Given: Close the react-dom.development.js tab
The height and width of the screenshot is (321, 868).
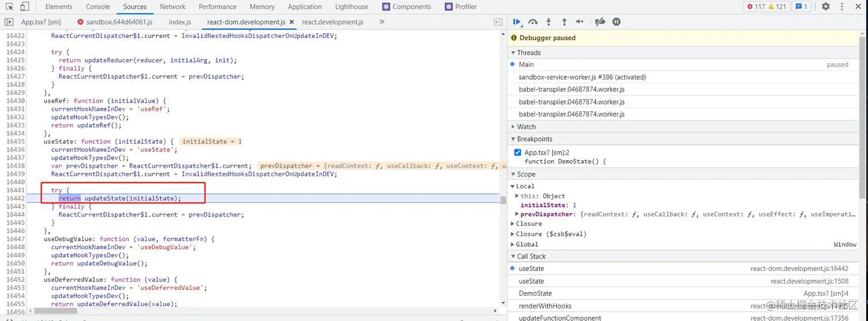Looking at the screenshot, I should (292, 22).
